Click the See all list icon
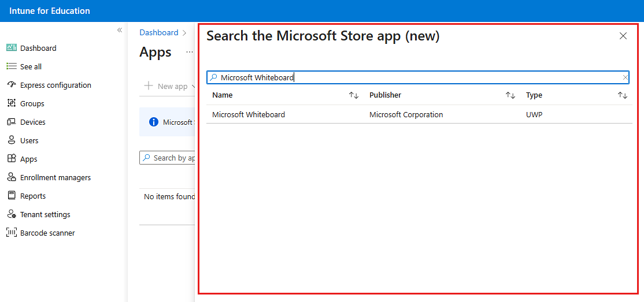Viewport: 644px width, 302px height. pyautogui.click(x=12, y=66)
